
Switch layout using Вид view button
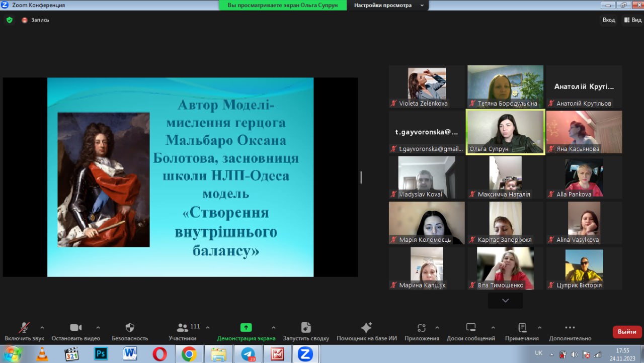[x=633, y=20]
